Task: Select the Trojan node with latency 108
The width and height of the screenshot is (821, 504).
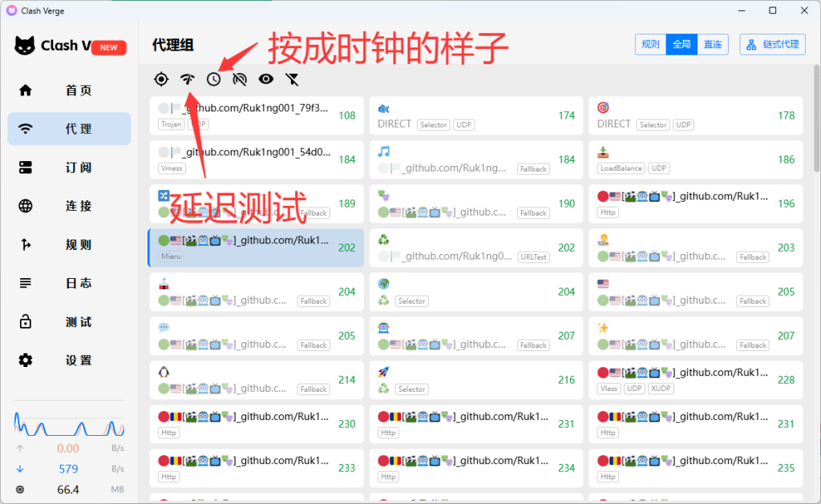Action: point(256,115)
